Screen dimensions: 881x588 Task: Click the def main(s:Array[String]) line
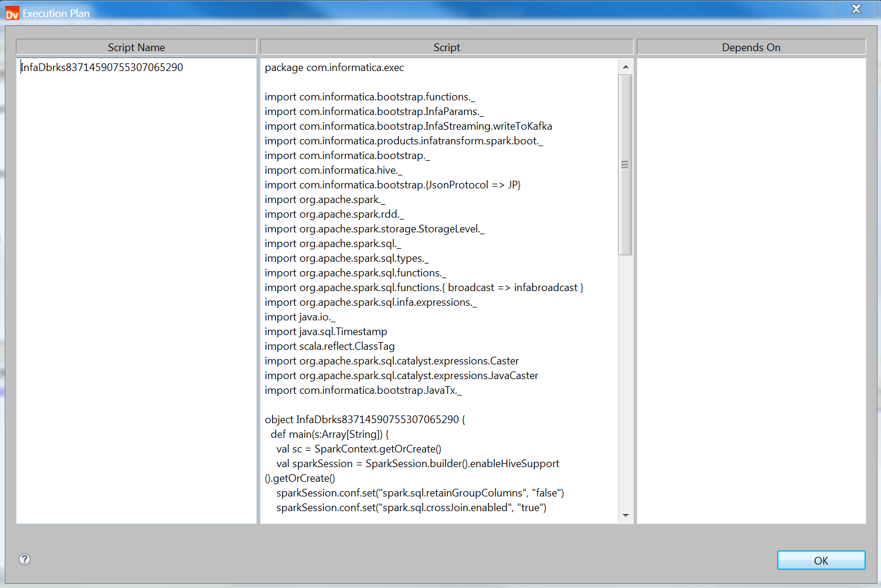(x=329, y=434)
